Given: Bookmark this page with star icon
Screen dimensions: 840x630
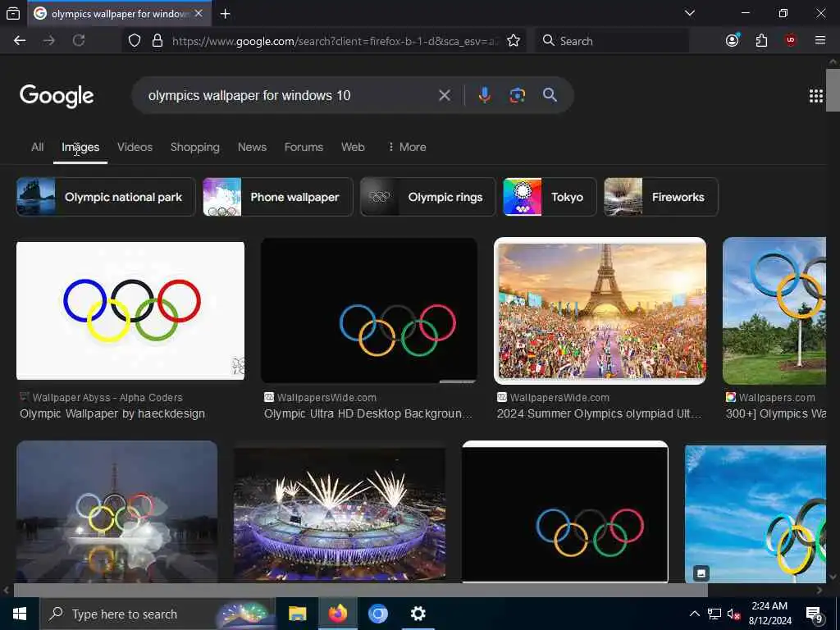Looking at the screenshot, I should tap(514, 41).
